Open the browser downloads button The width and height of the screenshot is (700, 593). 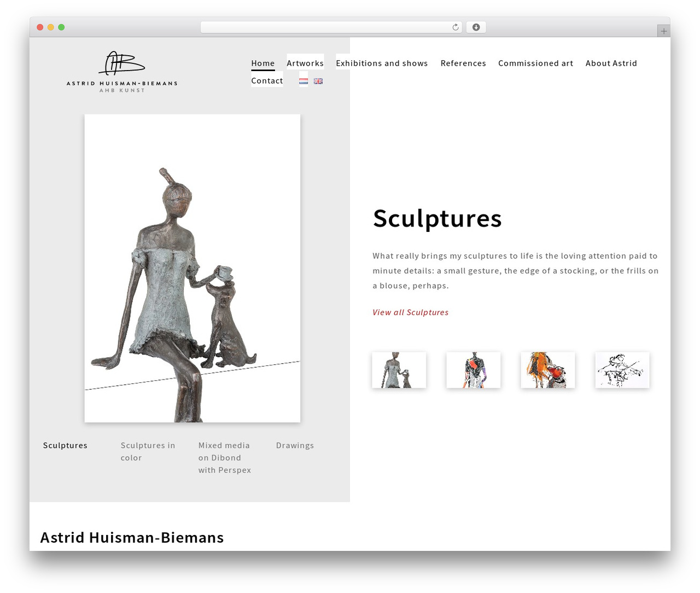476,27
